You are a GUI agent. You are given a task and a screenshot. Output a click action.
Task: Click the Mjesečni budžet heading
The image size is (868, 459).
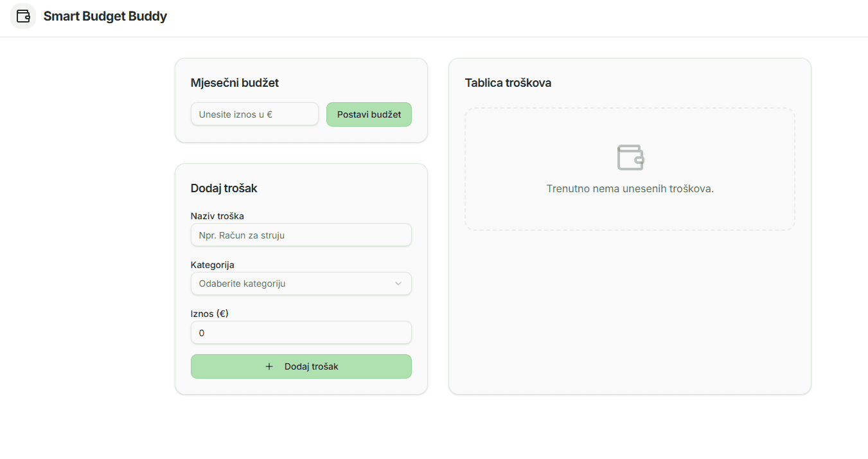click(x=235, y=83)
